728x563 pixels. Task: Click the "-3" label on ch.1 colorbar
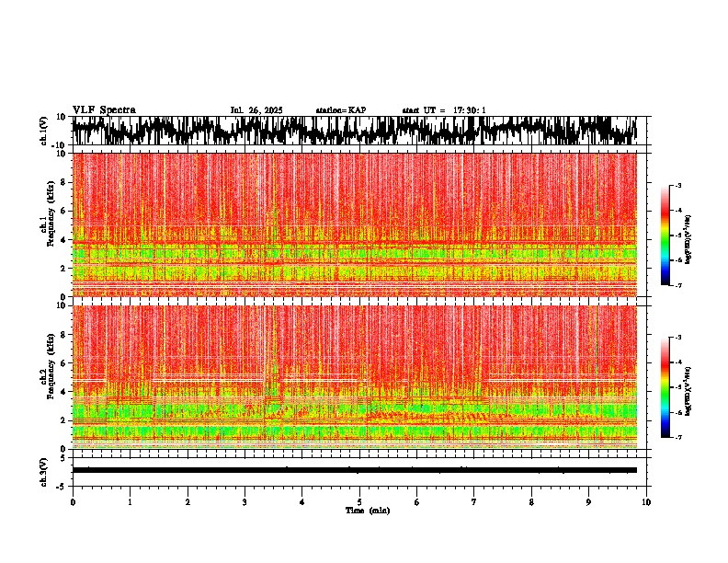(678, 185)
